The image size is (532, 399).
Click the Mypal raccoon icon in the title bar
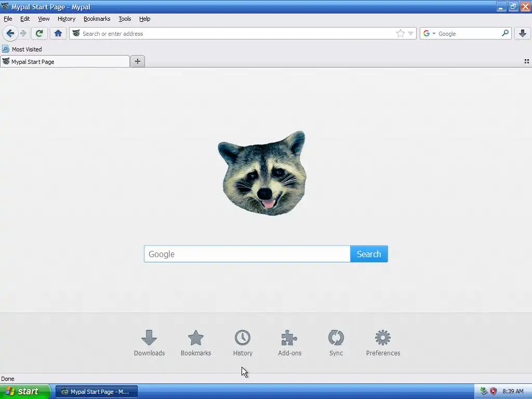5,6
